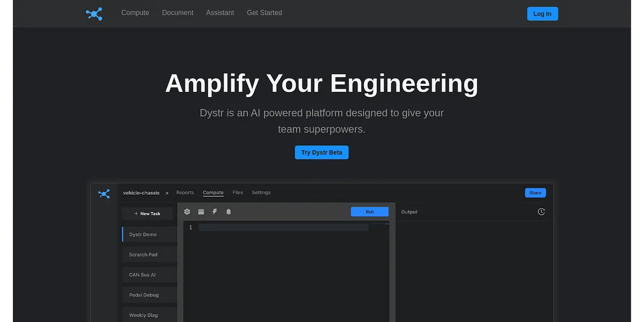Click the Dystr logo in the app sidebar

pos(104,194)
